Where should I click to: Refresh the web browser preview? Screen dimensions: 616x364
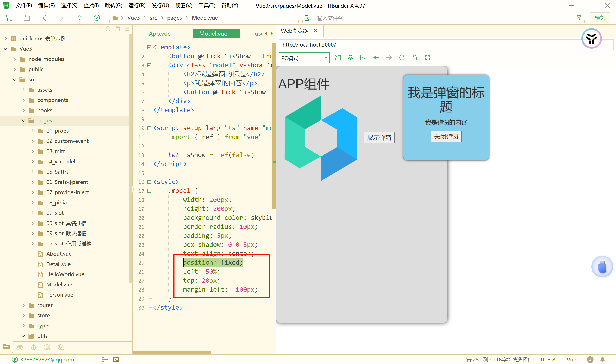402,58
